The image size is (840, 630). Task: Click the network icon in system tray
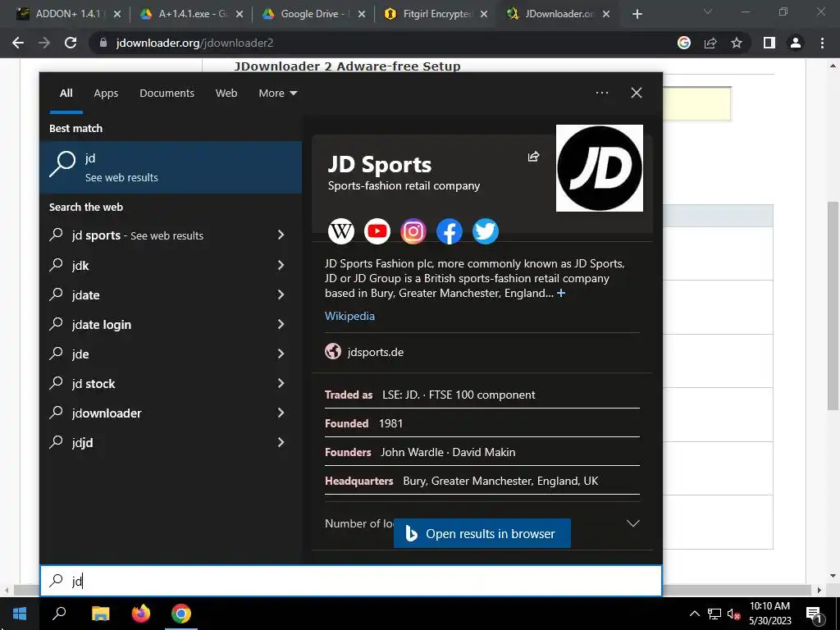[714, 614]
